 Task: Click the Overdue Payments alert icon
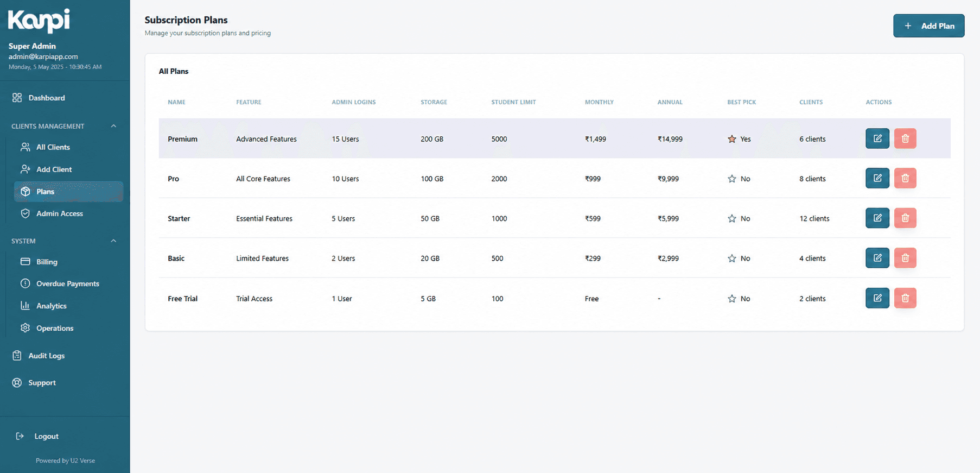pyautogui.click(x=26, y=283)
